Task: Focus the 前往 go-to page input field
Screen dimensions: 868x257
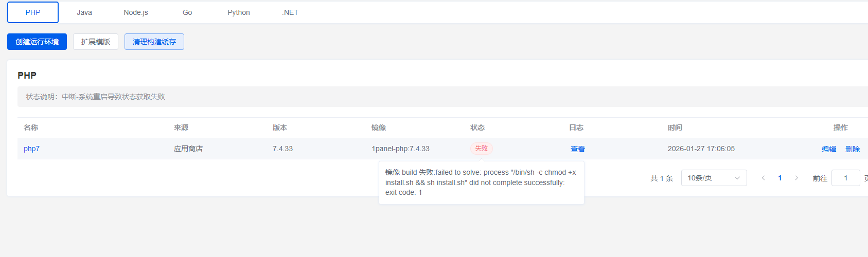Action: [845, 178]
